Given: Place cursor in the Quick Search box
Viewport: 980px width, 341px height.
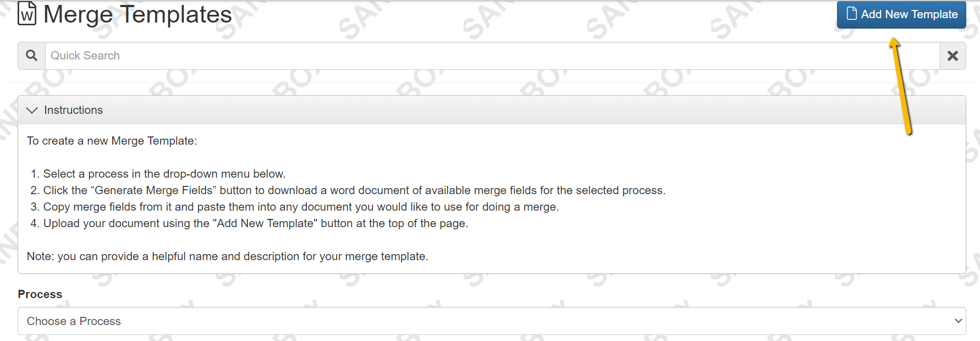Looking at the screenshot, I should click(x=220, y=55).
